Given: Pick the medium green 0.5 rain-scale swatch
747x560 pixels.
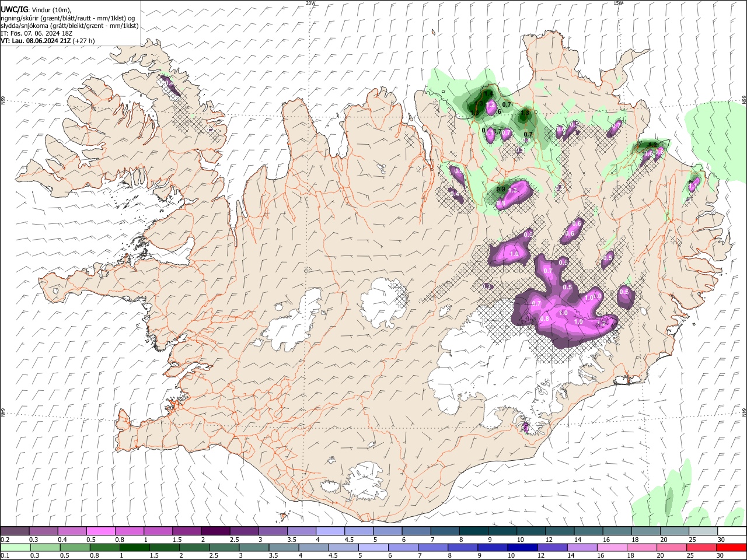Looking at the screenshot, I should (75, 547).
